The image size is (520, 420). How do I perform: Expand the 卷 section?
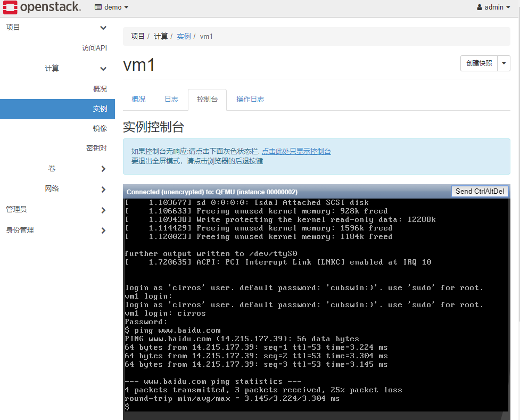(103, 168)
